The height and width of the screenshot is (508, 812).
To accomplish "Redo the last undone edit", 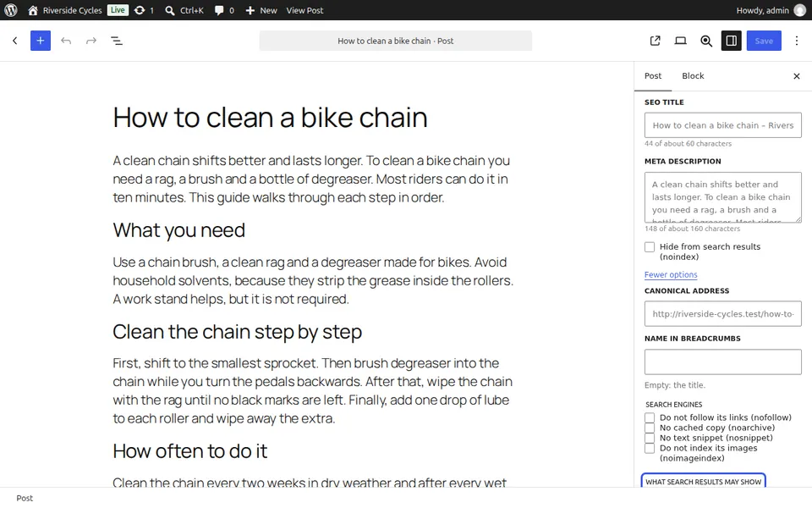I will click(x=91, y=41).
